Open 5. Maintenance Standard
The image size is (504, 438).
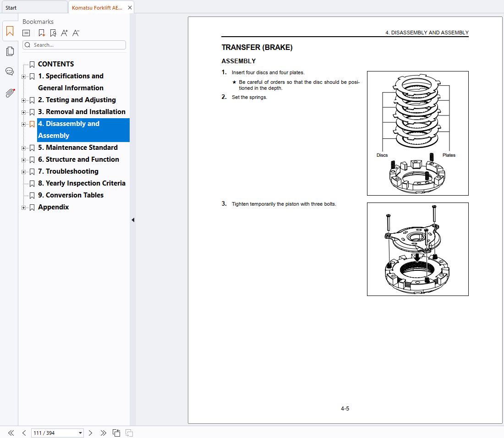point(78,147)
